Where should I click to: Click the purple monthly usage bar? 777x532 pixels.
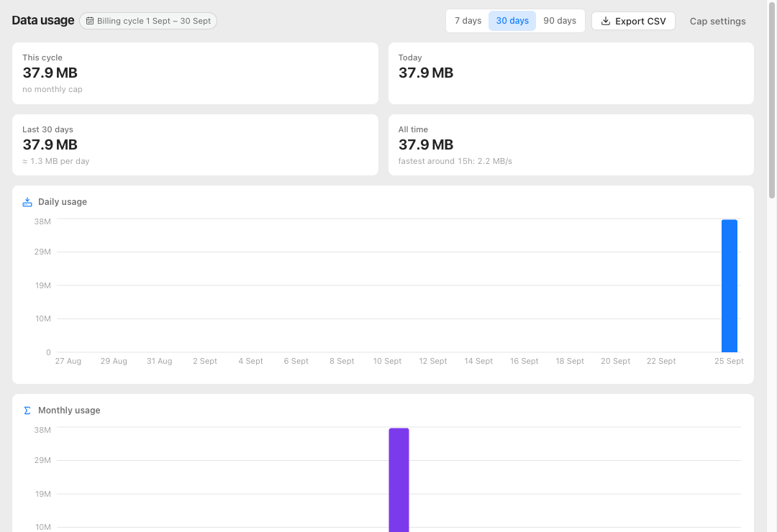pos(399,480)
